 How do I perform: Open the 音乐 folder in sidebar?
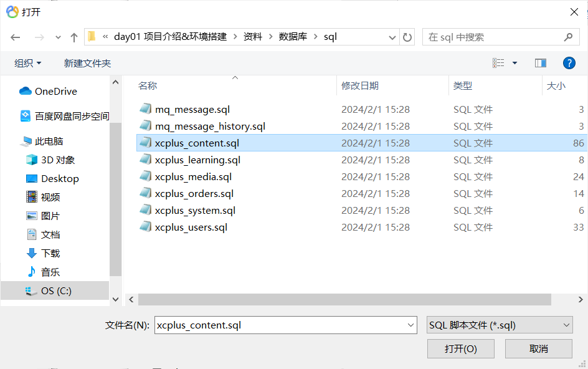(x=50, y=272)
